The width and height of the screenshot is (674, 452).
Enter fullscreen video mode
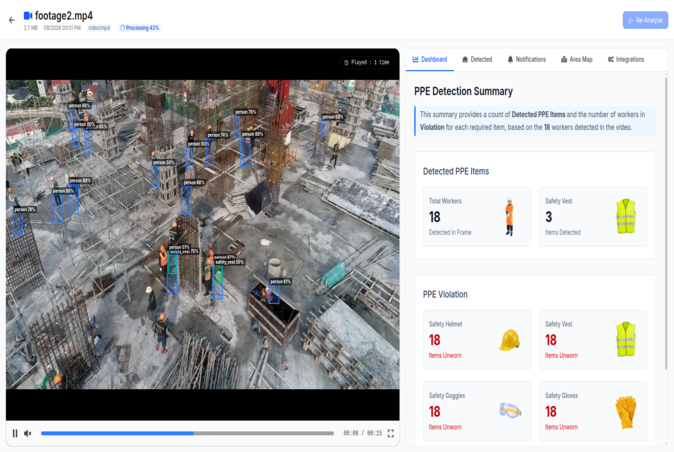(x=391, y=433)
